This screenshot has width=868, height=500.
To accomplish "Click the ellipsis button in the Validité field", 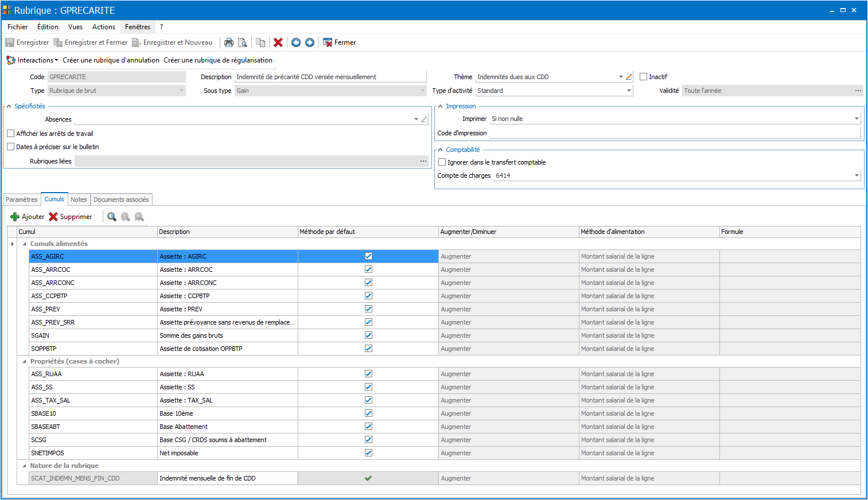I will [858, 91].
